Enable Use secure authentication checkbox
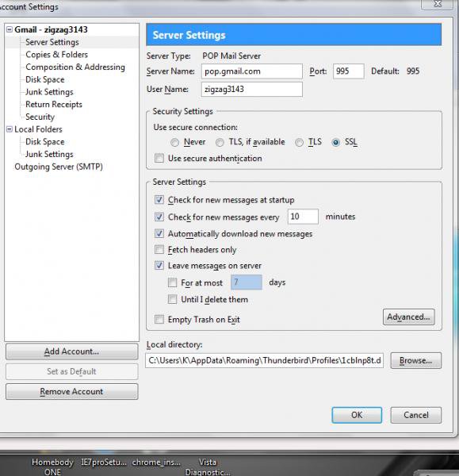 (x=159, y=158)
